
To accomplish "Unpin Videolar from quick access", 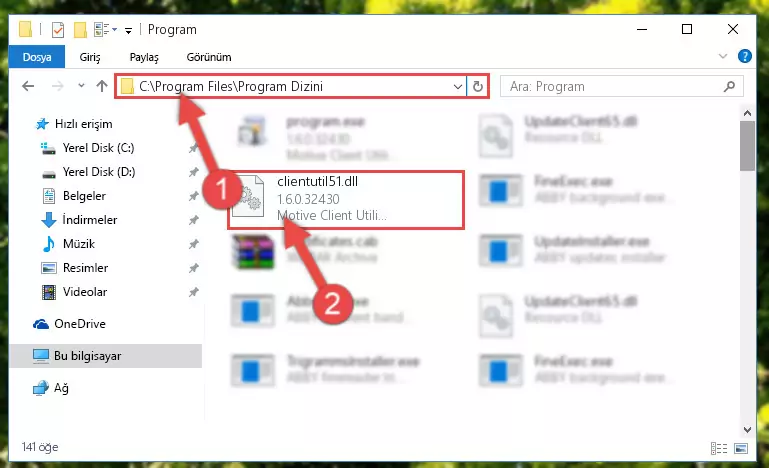I will click(x=194, y=292).
